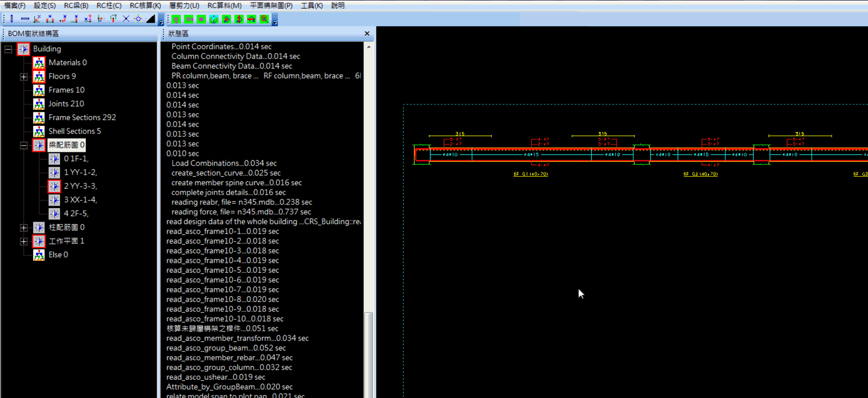Click the first green view icon

point(176,20)
